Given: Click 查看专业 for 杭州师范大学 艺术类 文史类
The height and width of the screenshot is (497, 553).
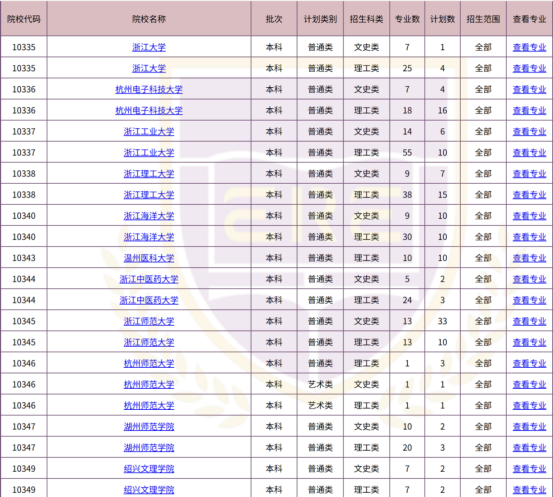Looking at the screenshot, I should tap(529, 384).
